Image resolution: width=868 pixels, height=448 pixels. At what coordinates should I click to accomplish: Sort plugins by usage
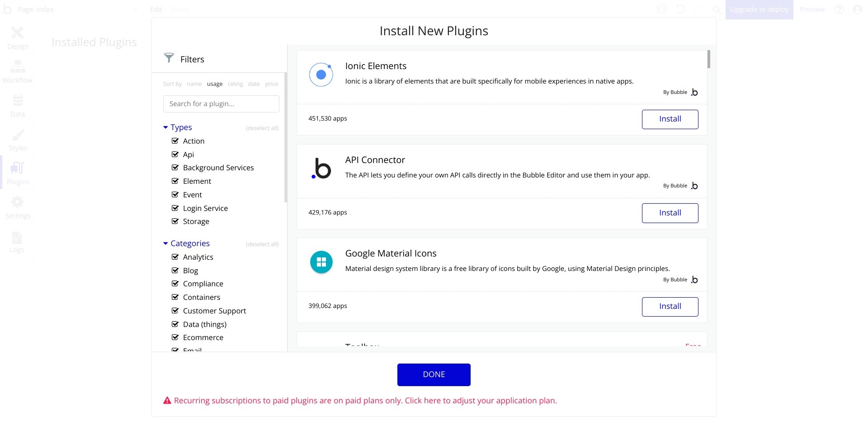tap(215, 84)
